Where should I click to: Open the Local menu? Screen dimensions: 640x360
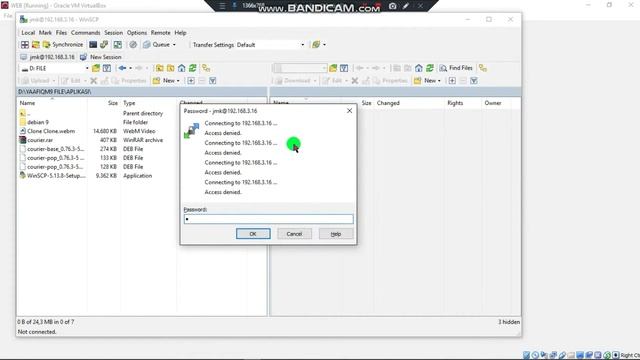pos(28,33)
